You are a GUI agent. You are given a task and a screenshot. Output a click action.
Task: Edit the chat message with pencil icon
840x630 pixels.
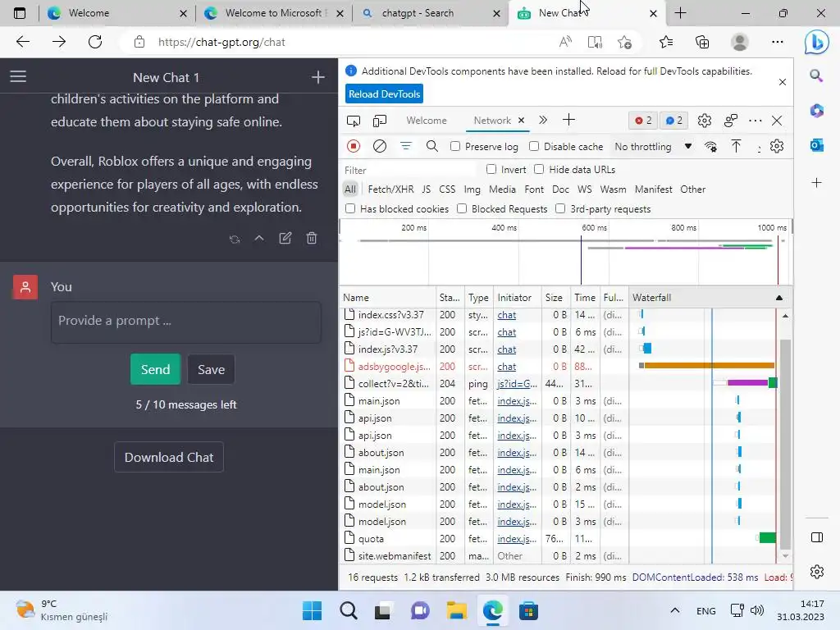click(285, 239)
